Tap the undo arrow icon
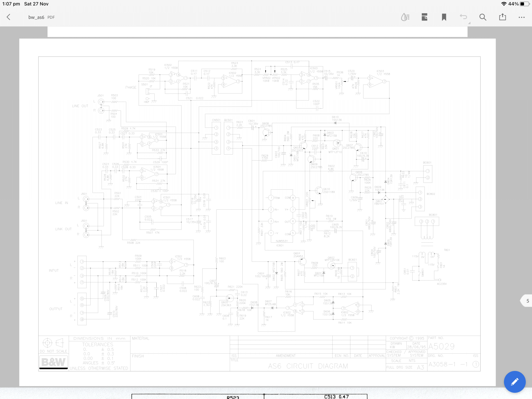Screen dimensions: 532x399 (x=463, y=17)
